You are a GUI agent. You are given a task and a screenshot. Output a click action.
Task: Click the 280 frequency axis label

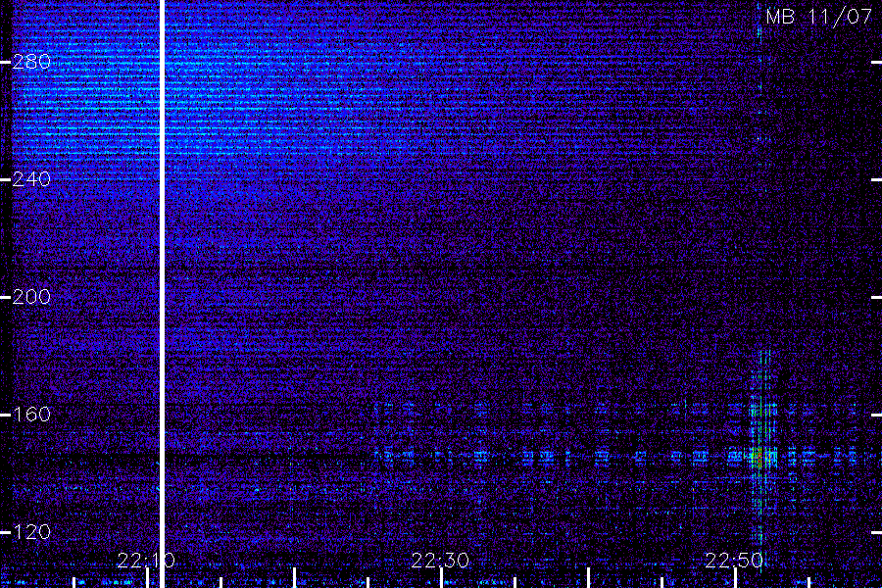pos(31,62)
